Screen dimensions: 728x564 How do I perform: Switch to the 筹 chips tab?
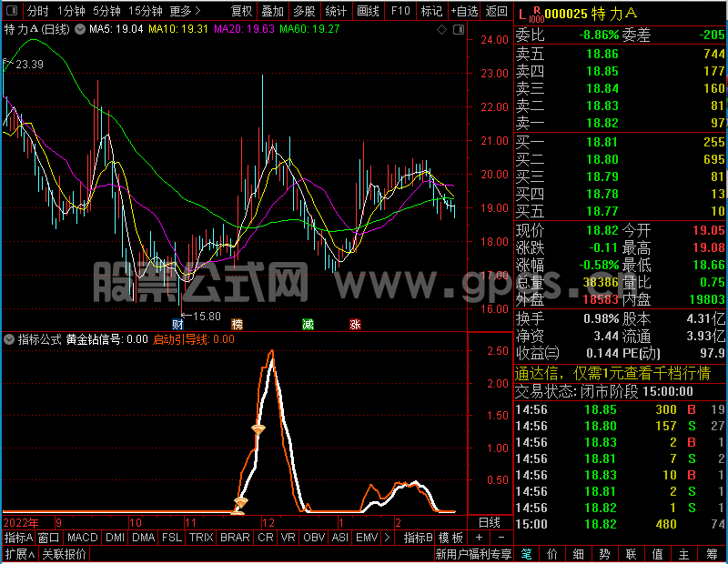[713, 554]
